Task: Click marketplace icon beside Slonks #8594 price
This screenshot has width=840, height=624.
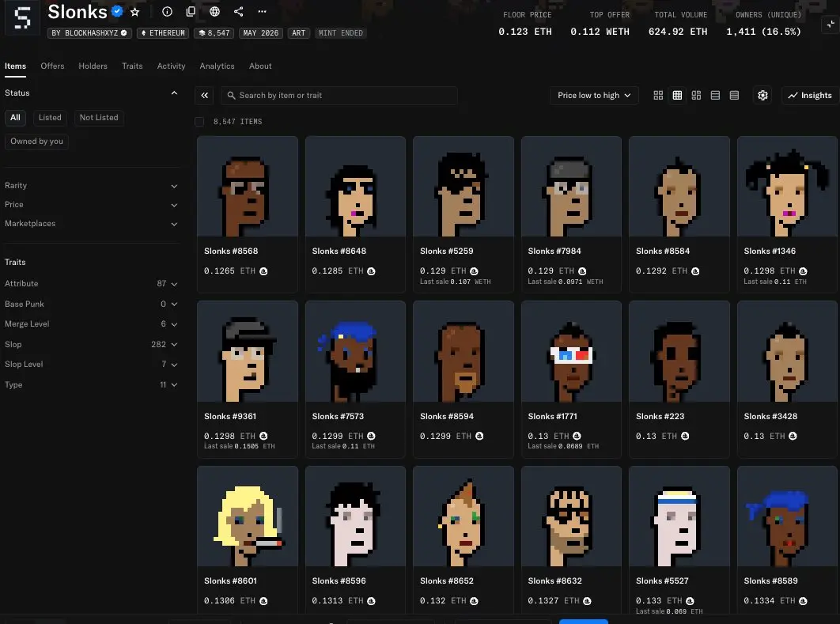Action: click(479, 436)
